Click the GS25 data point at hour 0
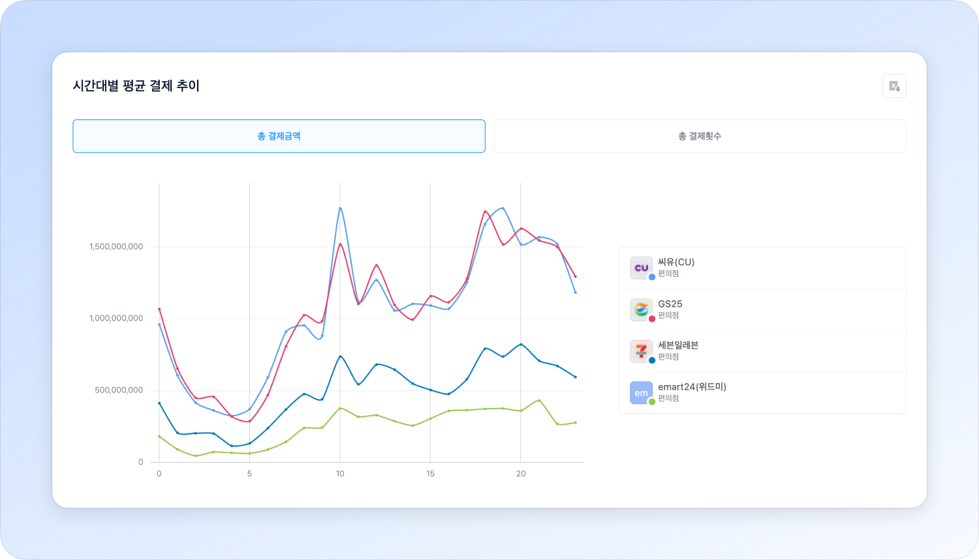 click(x=159, y=309)
